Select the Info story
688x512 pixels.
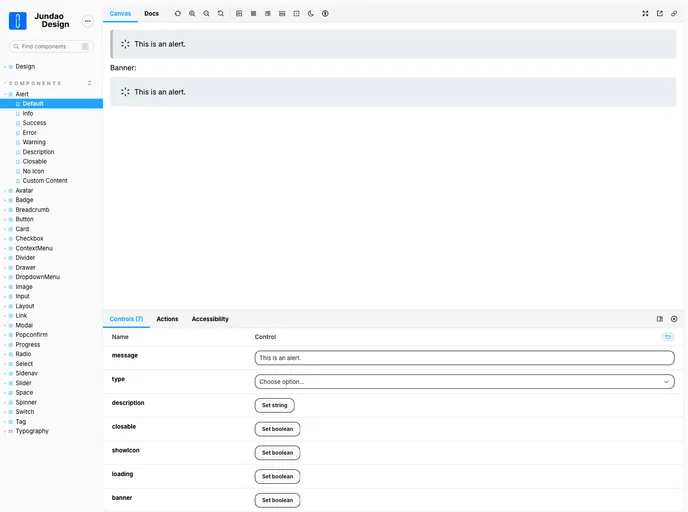click(28, 113)
